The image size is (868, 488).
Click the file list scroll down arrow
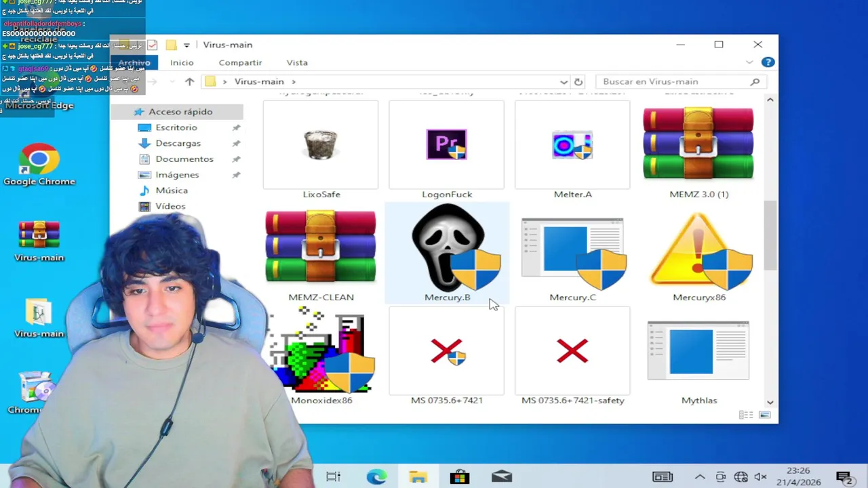point(770,403)
